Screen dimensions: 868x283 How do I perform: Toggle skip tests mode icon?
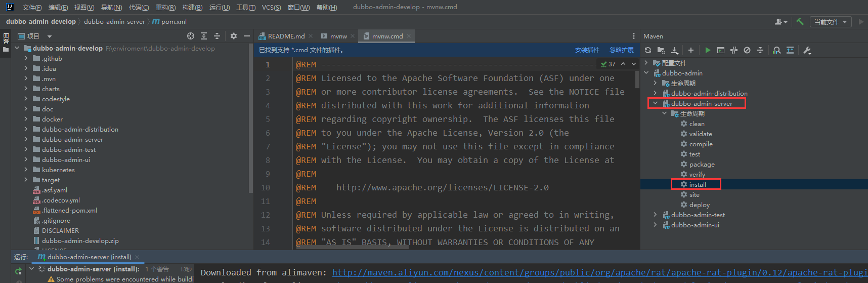[747, 50]
